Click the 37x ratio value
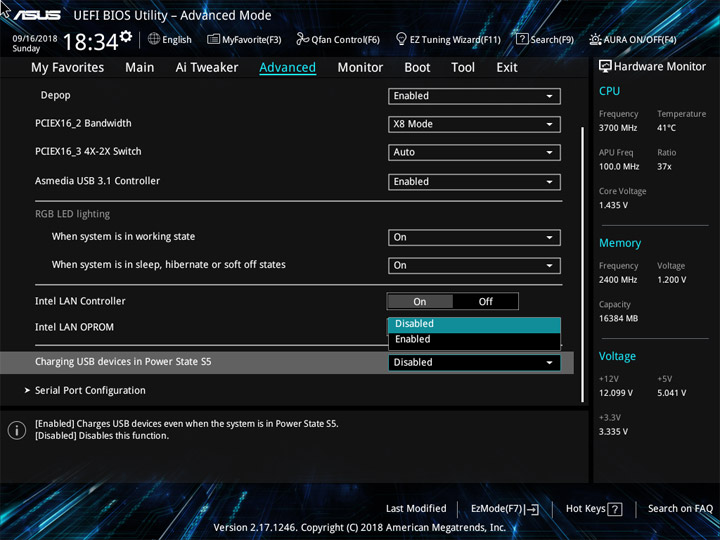 664,167
